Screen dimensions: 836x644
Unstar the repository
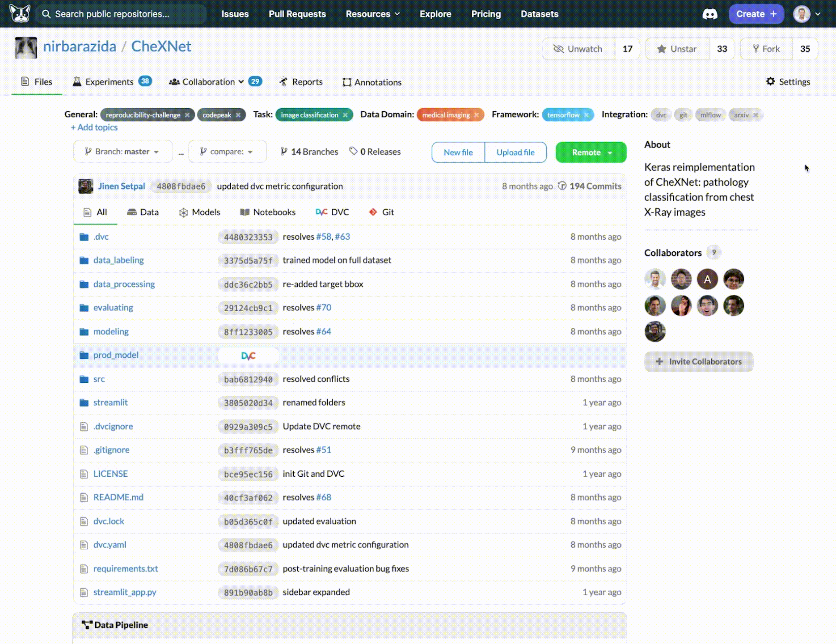677,49
